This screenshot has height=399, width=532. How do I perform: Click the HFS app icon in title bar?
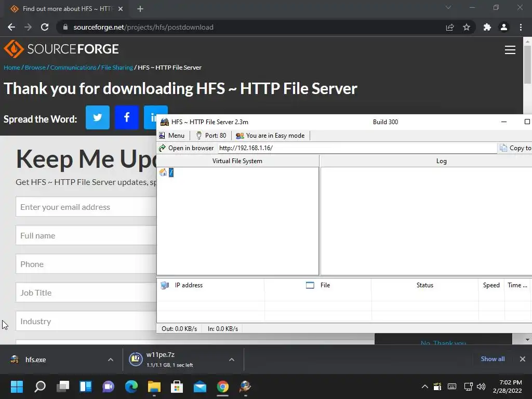pos(165,122)
